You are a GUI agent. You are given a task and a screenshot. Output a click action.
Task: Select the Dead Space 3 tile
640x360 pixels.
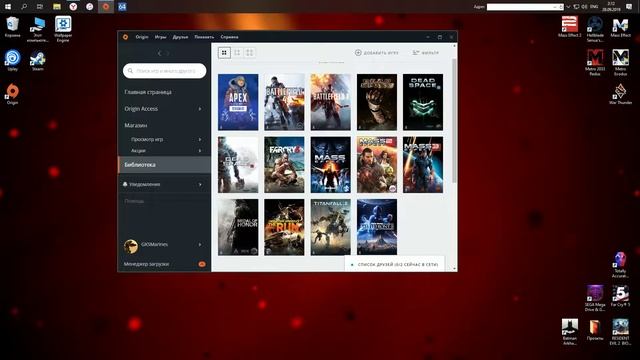click(x=238, y=165)
